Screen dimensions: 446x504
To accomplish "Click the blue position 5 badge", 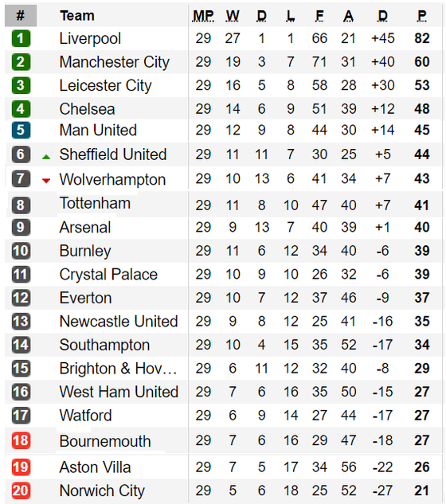I will (x=21, y=130).
